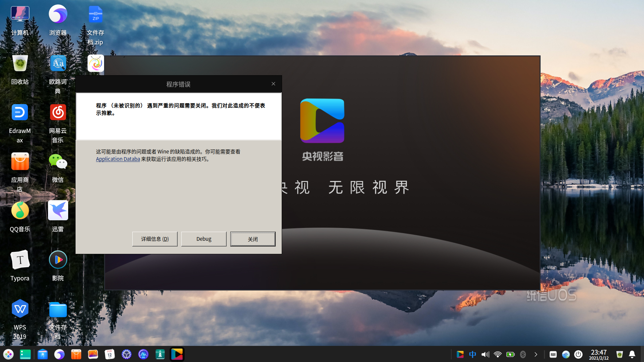
Task: Click the 程序错误 dialog title bar
Action: pos(179,84)
